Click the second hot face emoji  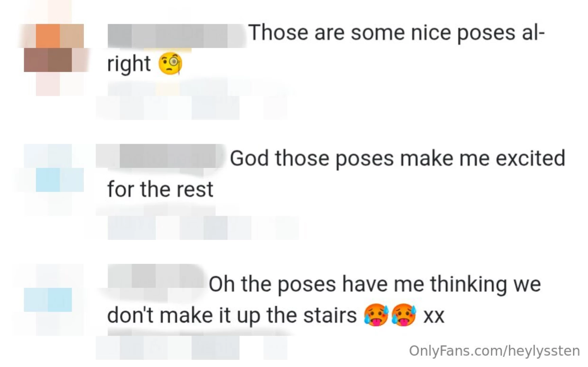click(x=404, y=315)
